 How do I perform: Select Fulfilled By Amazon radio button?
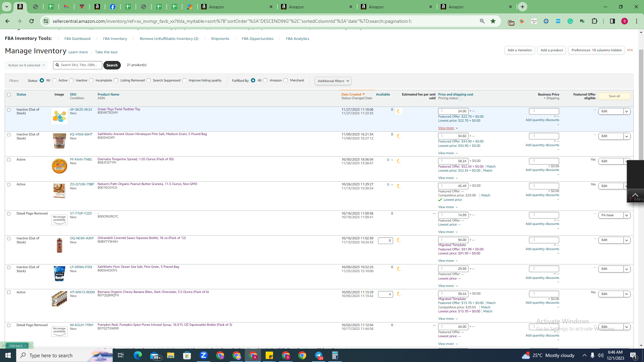[265, 80]
